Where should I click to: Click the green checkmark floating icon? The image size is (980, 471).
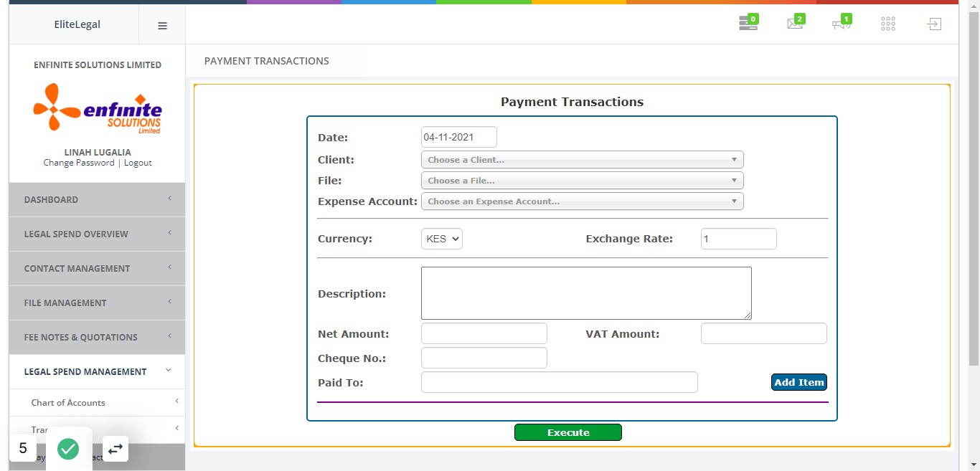coord(68,449)
